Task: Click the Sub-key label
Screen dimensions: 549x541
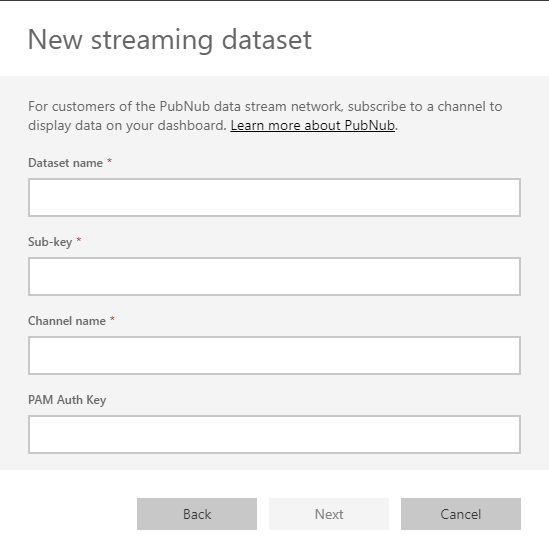Action: point(50,242)
